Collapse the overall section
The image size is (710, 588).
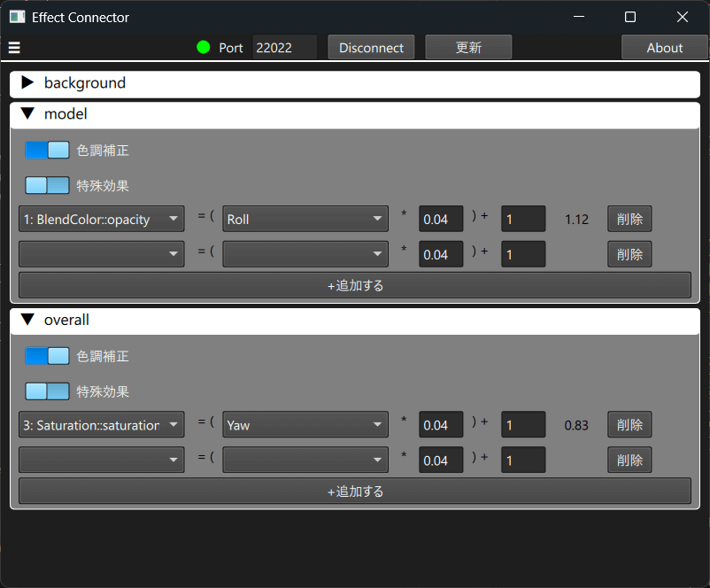coord(27,320)
